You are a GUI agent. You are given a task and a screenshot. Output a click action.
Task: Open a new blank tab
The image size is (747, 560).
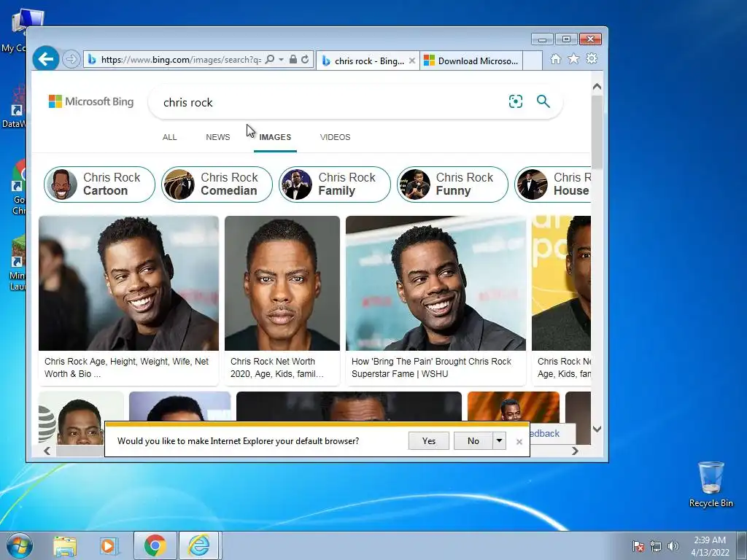coord(533,61)
